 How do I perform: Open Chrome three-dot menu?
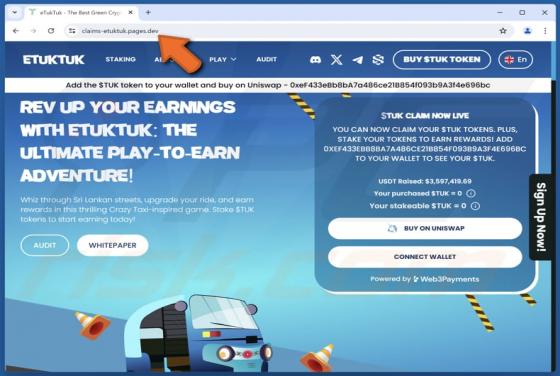click(x=545, y=31)
